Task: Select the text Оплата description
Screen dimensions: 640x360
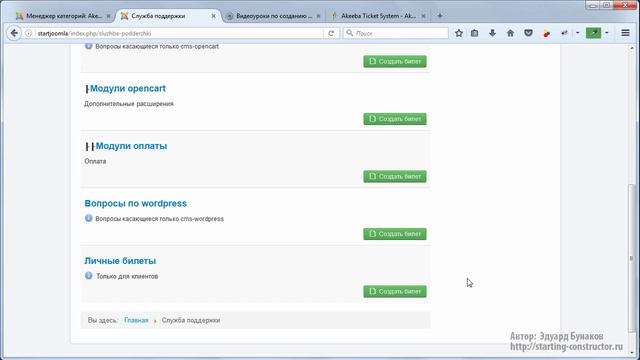Action: (95, 161)
